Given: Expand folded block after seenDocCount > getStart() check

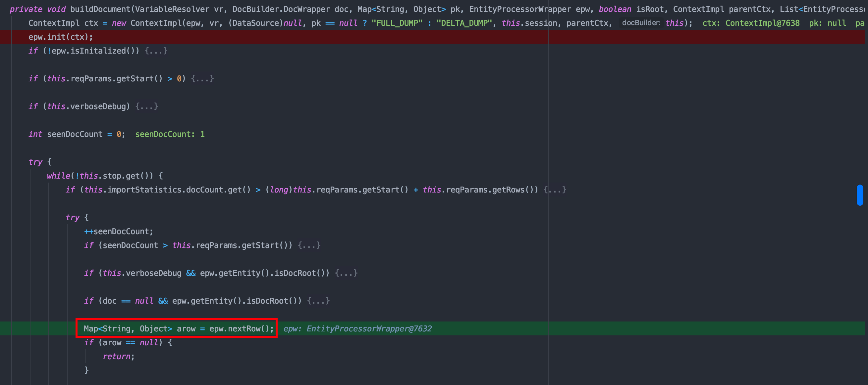Looking at the screenshot, I should (x=309, y=245).
